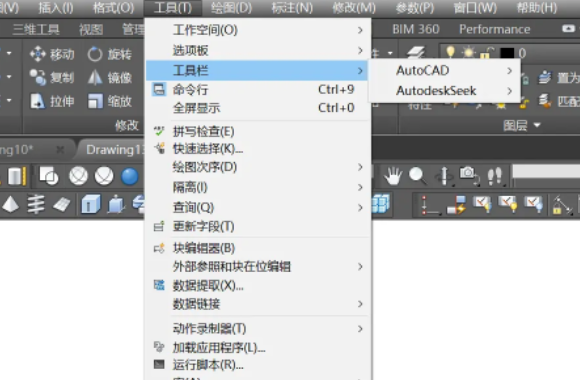Open the Draw (绘图) menu
This screenshot has height=380, width=580.
click(x=231, y=7)
